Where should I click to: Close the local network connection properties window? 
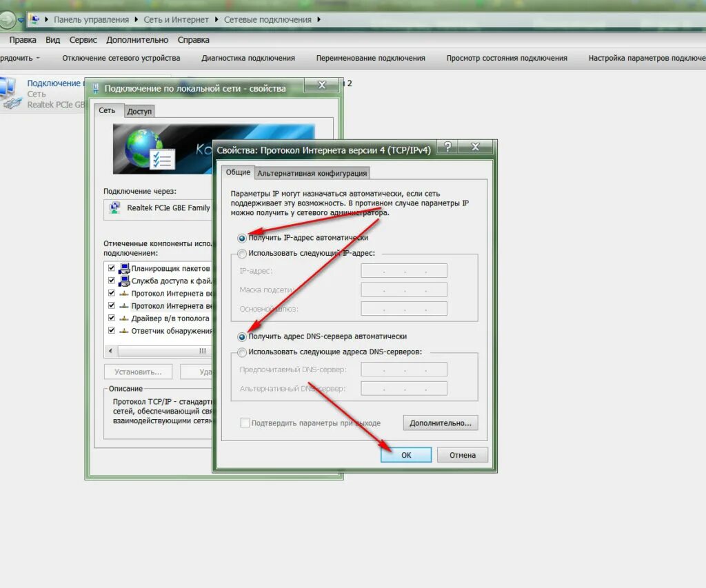[322, 85]
